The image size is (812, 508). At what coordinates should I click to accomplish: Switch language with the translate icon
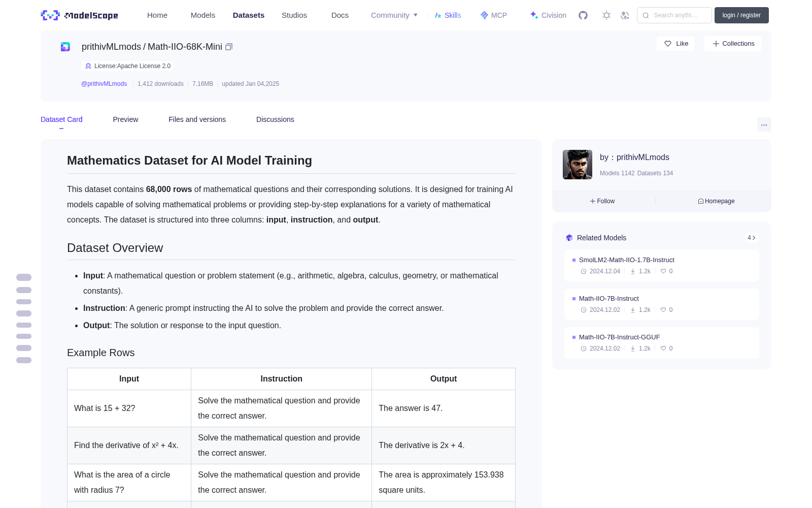click(625, 15)
